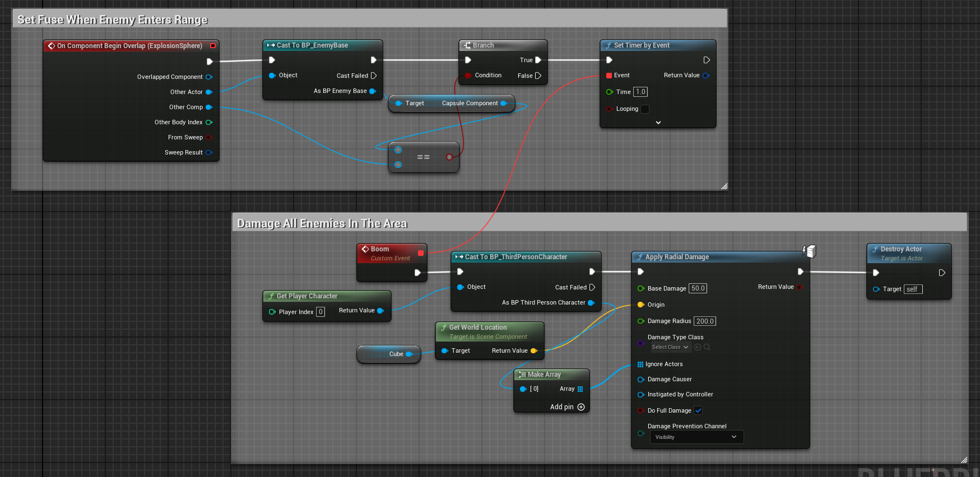Click the Cast Failed exec pin on Cast To BP_EnemyBase

pos(374,76)
